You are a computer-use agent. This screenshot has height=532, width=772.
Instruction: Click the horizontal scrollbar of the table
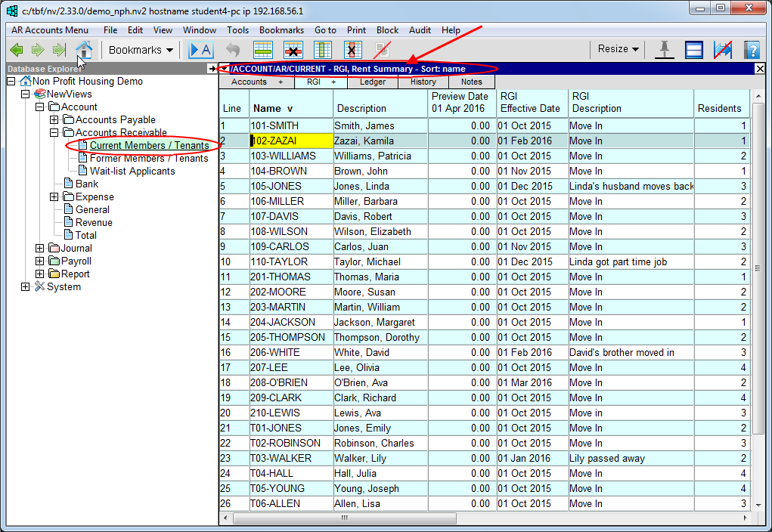click(344, 518)
